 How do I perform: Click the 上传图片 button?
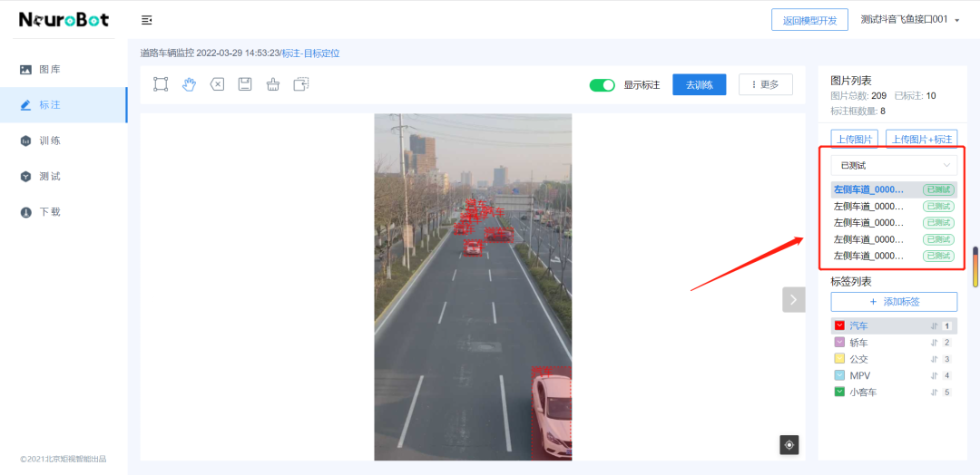(855, 140)
